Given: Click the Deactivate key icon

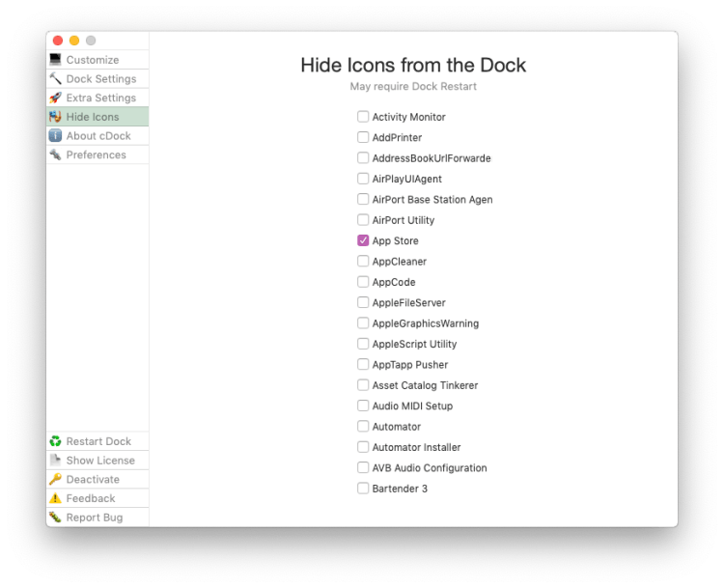Looking at the screenshot, I should point(55,479).
